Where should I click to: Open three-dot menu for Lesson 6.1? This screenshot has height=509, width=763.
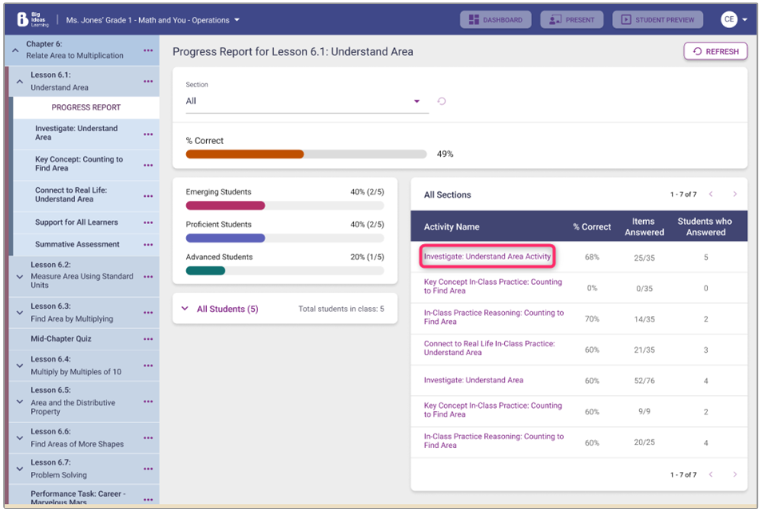(148, 82)
